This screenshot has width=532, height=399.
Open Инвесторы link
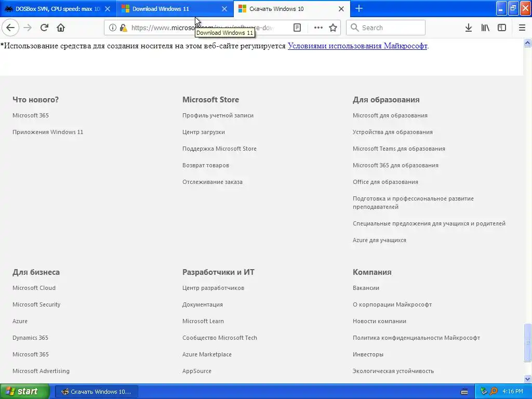click(368, 354)
